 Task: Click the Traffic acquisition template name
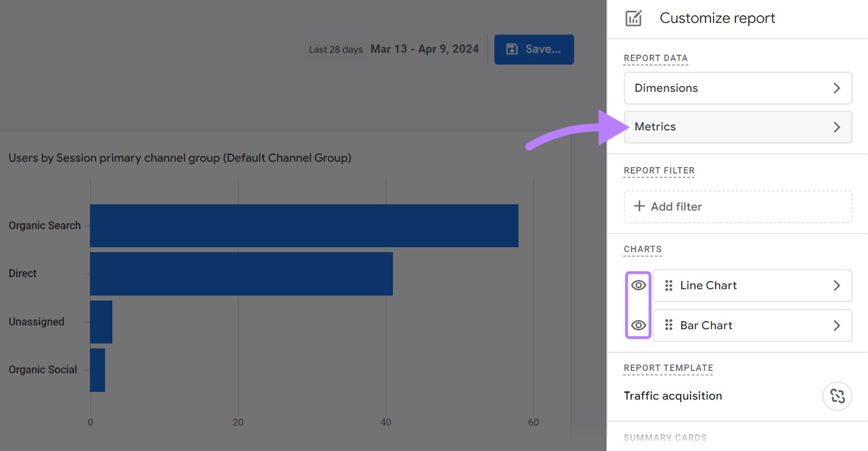(x=673, y=396)
